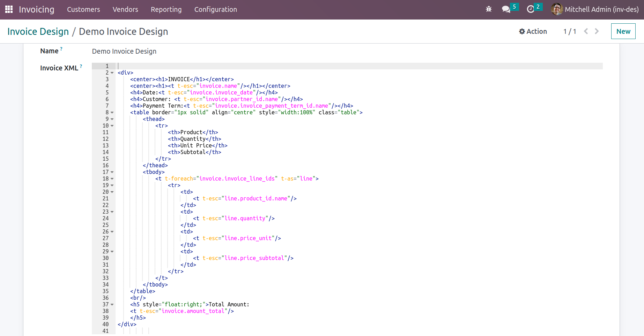Screen dimensions: 644x336
Task: Go to next record arrow
Action: (597, 31)
